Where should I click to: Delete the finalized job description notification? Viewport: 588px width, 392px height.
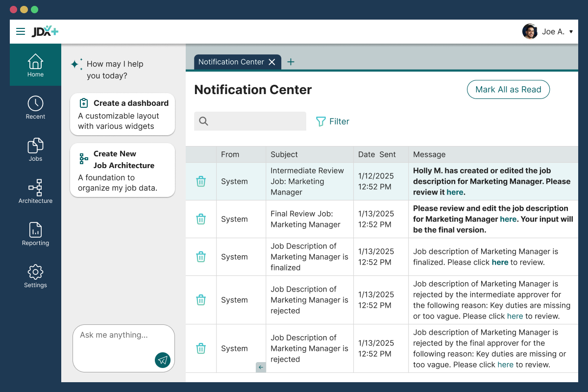[x=201, y=256]
